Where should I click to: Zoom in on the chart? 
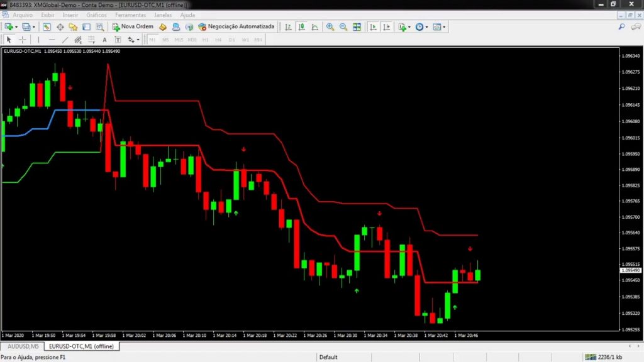[330, 27]
